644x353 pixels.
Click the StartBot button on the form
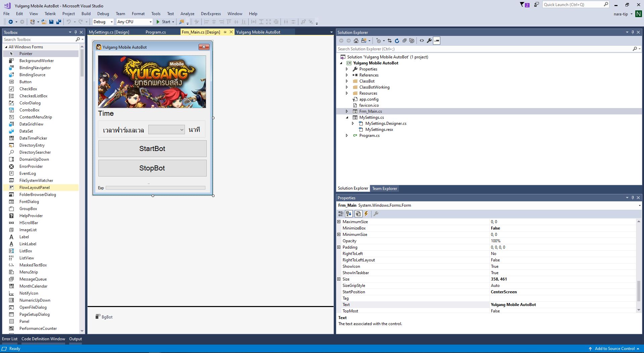click(152, 149)
